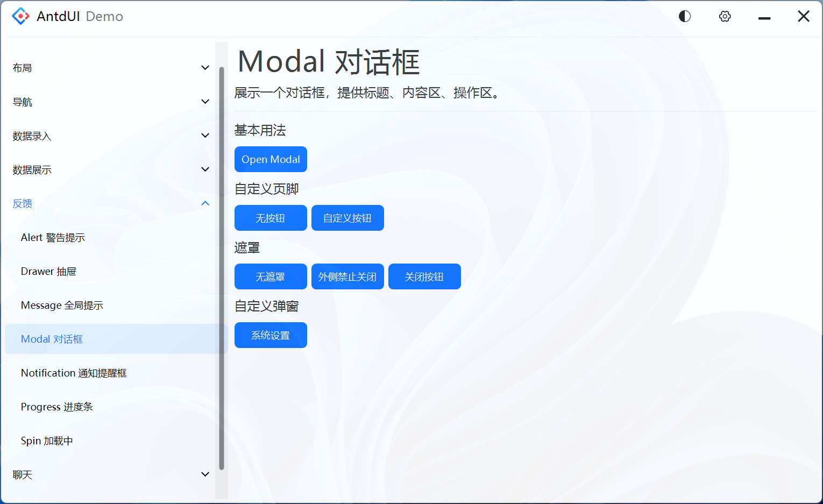Click the 无按钮 footer demo button

pos(271,218)
